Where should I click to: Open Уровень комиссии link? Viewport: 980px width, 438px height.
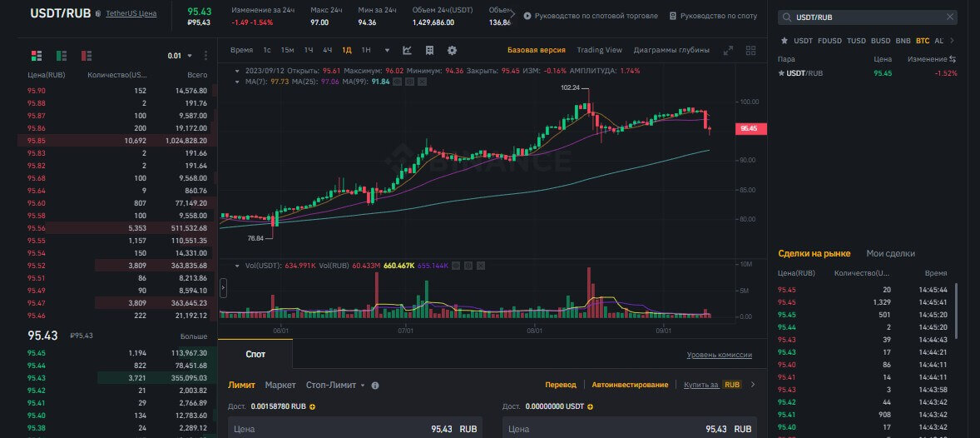pos(719,355)
